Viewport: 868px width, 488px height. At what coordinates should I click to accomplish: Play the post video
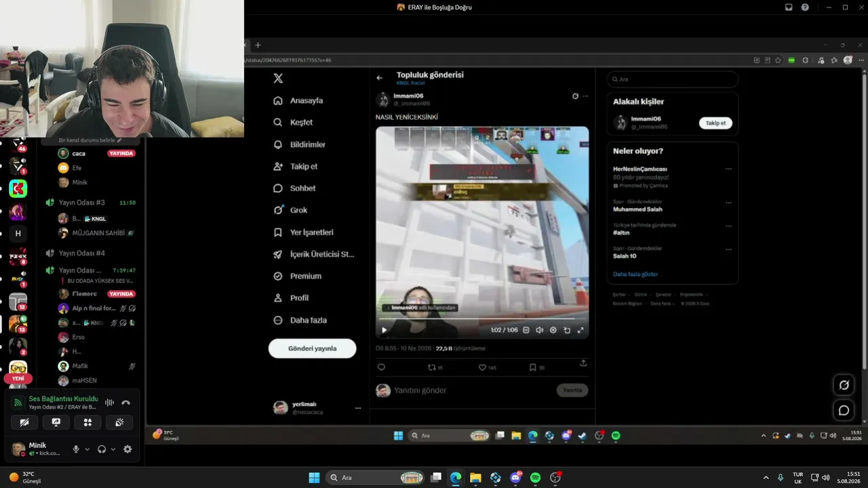384,330
